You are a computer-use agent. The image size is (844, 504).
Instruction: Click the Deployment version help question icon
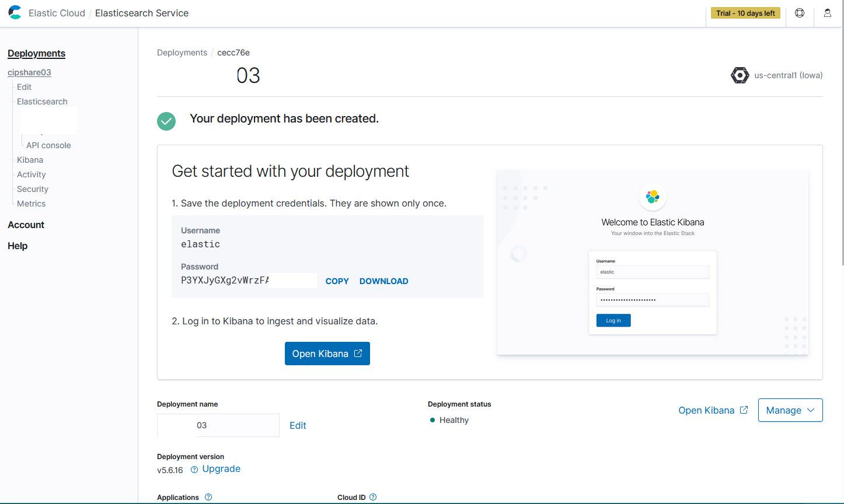tap(194, 470)
